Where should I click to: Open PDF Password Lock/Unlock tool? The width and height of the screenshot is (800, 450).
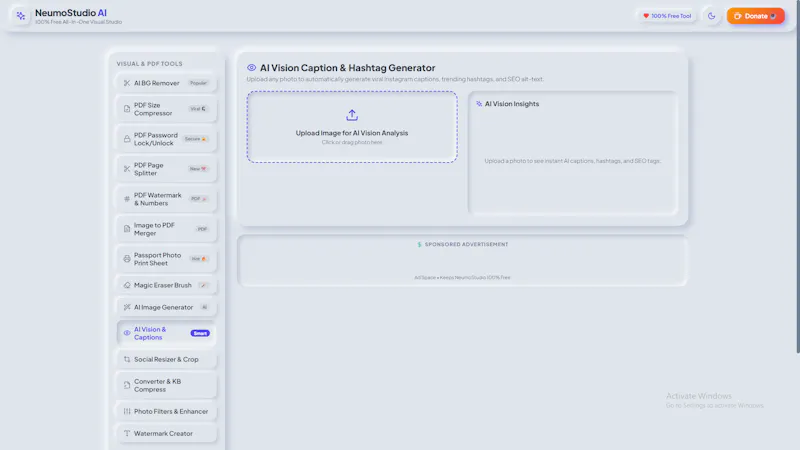point(166,139)
